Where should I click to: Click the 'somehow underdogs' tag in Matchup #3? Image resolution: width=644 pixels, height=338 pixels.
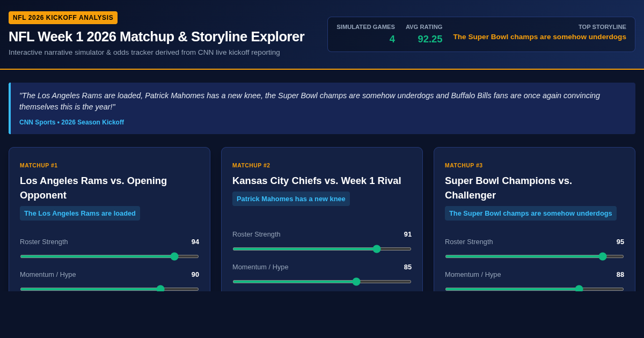click(531, 214)
